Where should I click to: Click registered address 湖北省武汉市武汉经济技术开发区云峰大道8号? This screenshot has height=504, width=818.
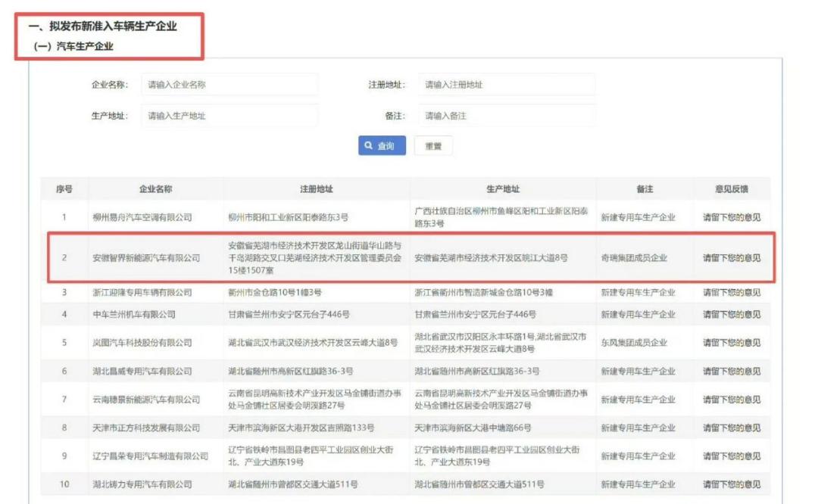point(313,342)
